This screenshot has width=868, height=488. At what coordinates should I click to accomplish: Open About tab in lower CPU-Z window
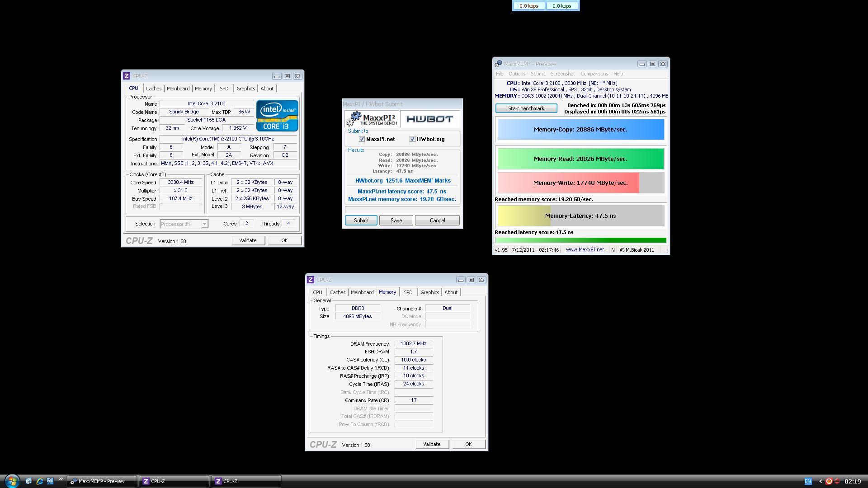click(451, 292)
